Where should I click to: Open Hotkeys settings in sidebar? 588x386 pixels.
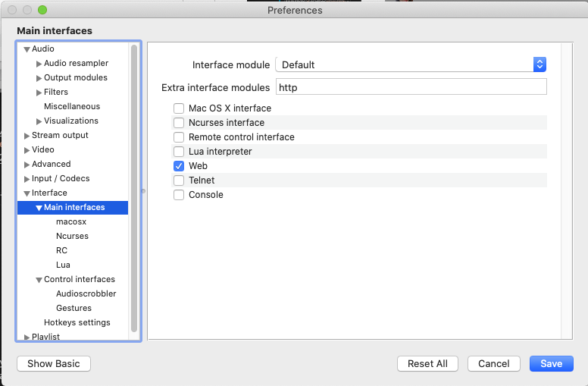[x=77, y=322]
